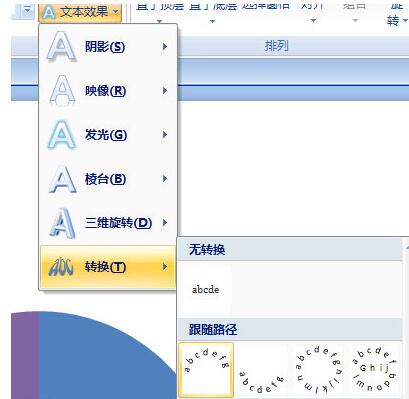This screenshot has height=399, width=409.
Task: Open the 阴影(S) shadow submenu
Action: point(108,47)
